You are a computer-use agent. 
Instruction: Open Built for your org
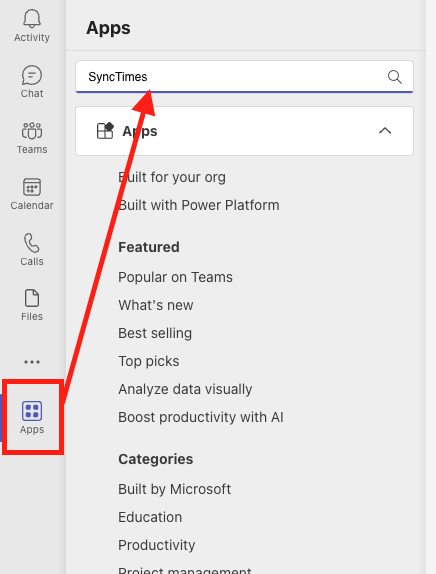click(172, 177)
